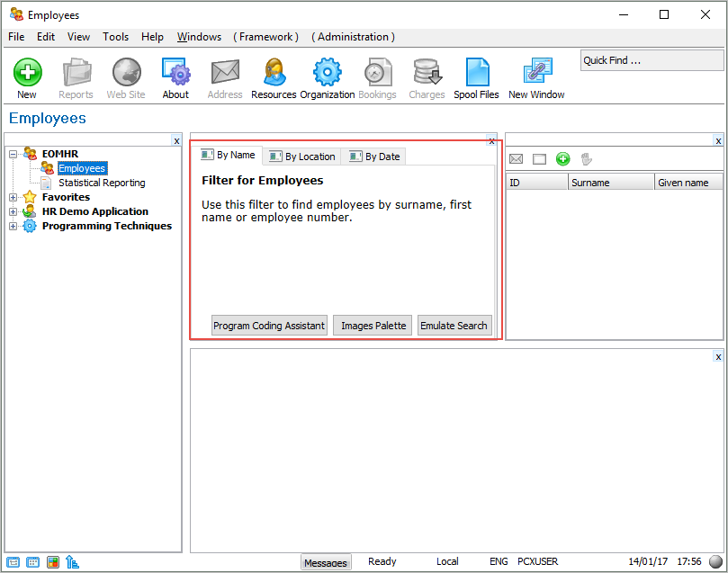Click the Quick Find input box
The width and height of the screenshot is (728, 573).
tap(652, 60)
